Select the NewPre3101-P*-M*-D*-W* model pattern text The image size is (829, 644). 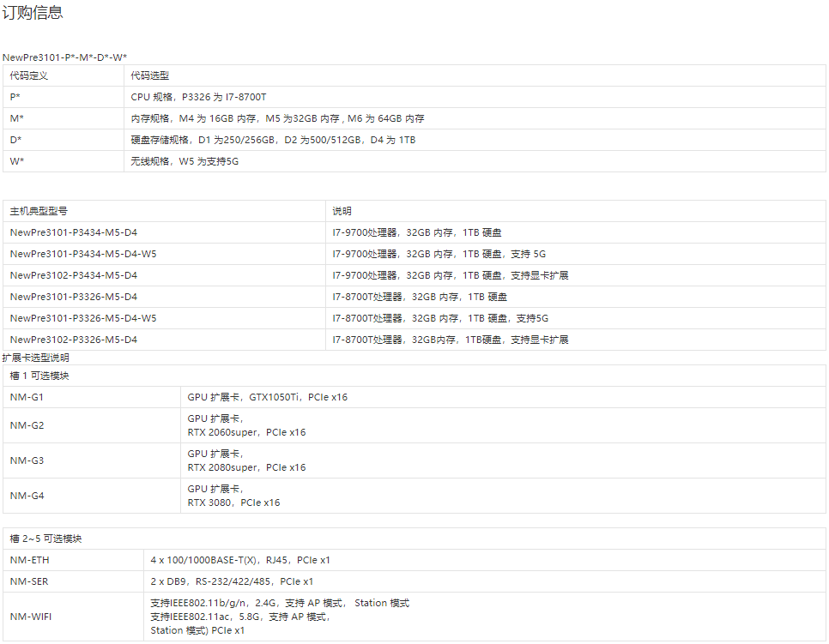coord(65,57)
